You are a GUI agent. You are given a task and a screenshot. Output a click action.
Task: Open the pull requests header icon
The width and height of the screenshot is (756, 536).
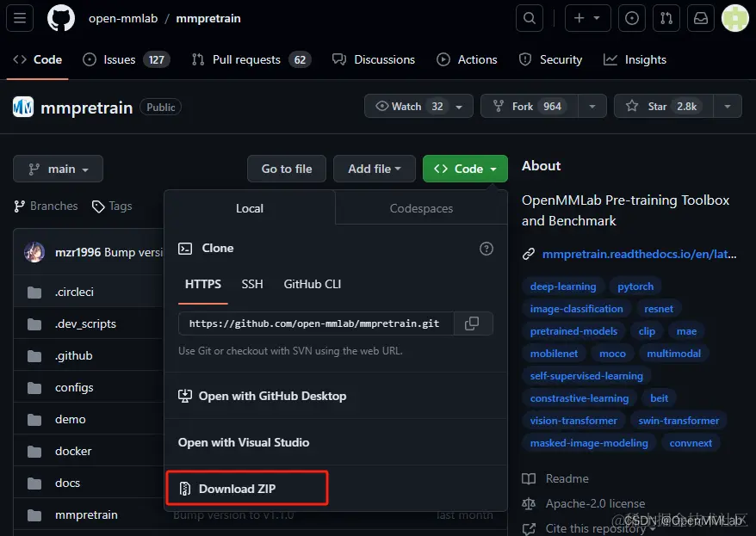(x=666, y=18)
